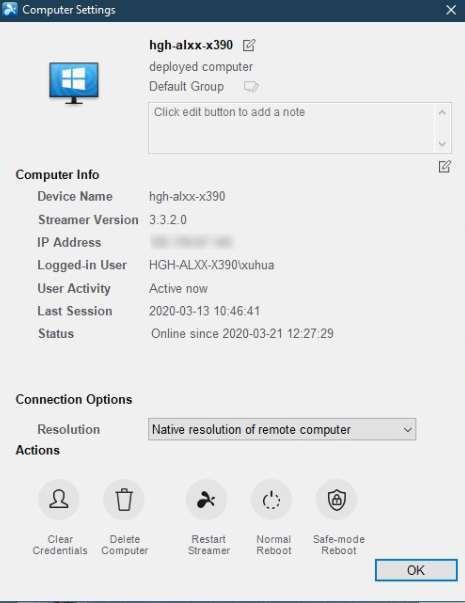Click the change group icon beside Default Group

(x=251, y=87)
